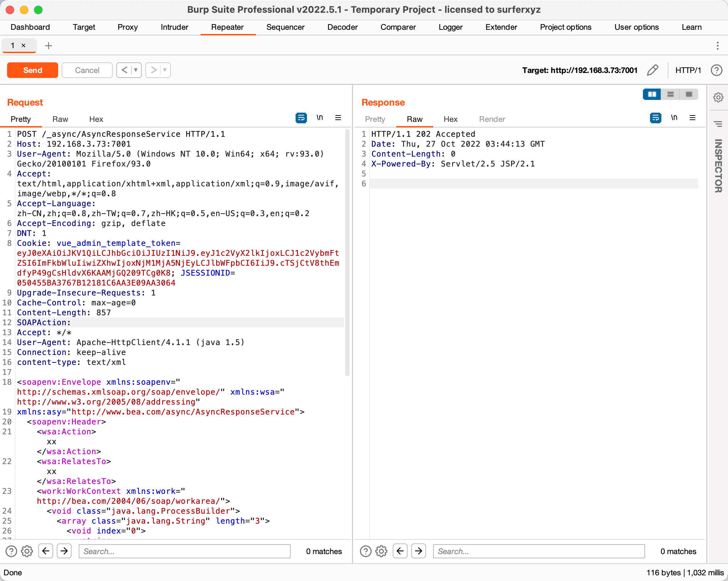This screenshot has width=728, height=581.
Task: Open the Request panel hamburger menu
Action: 338,118
